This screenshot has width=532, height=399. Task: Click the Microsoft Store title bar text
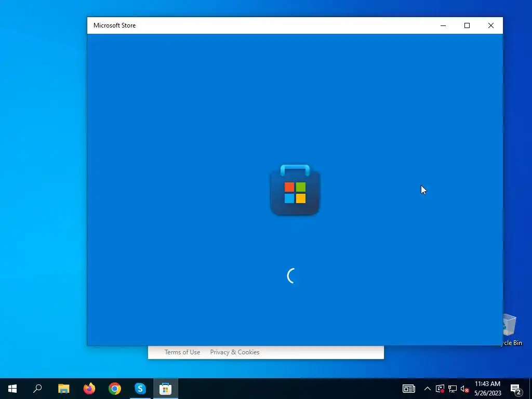click(115, 25)
